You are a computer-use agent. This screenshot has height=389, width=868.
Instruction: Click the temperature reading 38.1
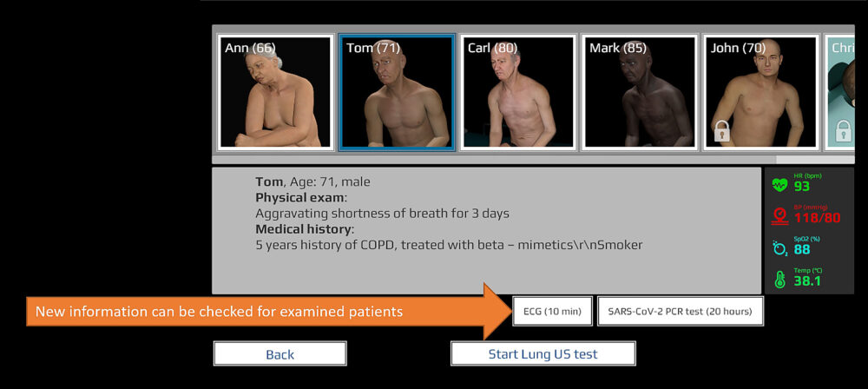[x=807, y=281]
